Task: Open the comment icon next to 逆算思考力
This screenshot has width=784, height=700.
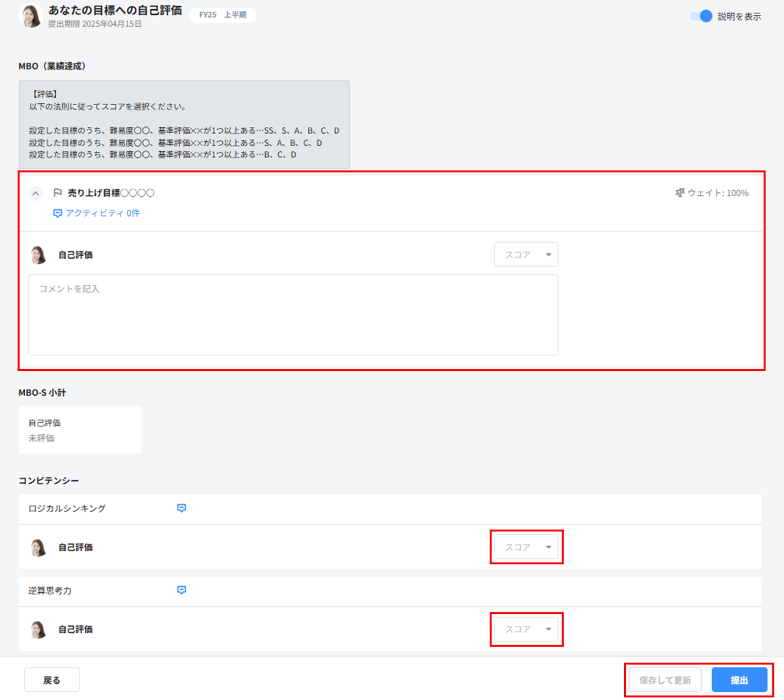Action: click(182, 590)
